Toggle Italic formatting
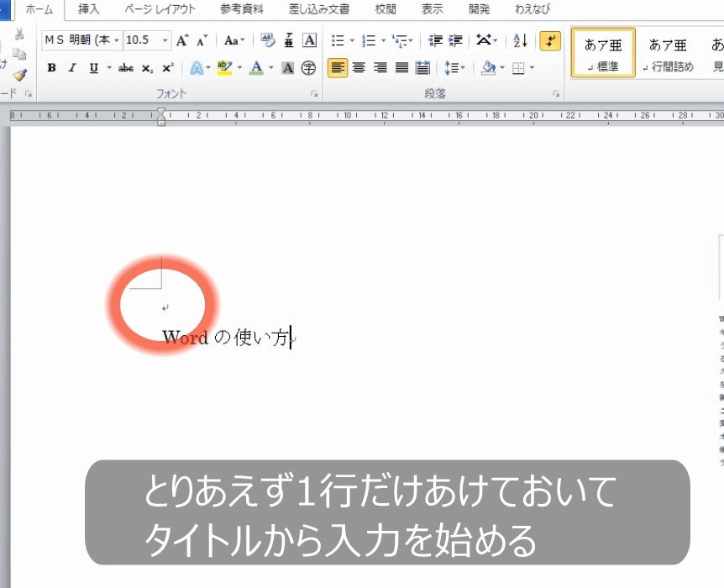This screenshot has width=724, height=588. tap(72, 68)
